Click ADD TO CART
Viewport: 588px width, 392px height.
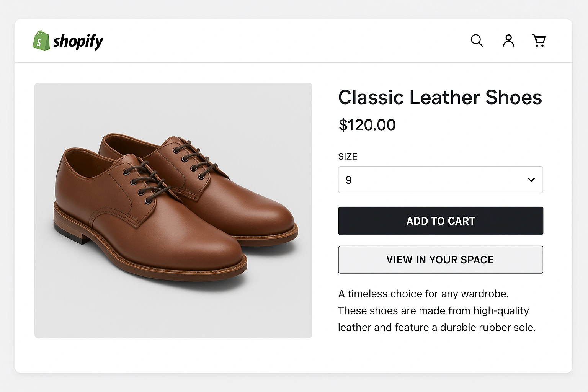click(x=440, y=221)
